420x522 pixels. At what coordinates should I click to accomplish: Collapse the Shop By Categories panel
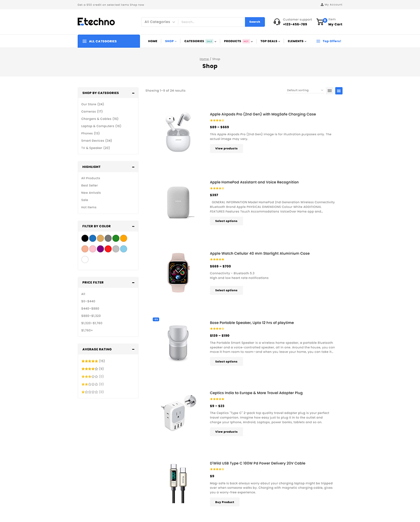pos(133,93)
